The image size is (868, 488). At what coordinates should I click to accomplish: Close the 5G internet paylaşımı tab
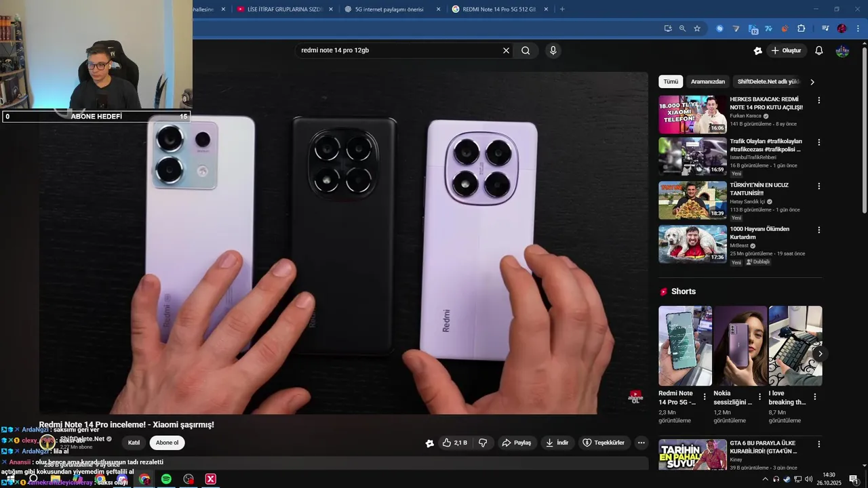[x=438, y=9]
